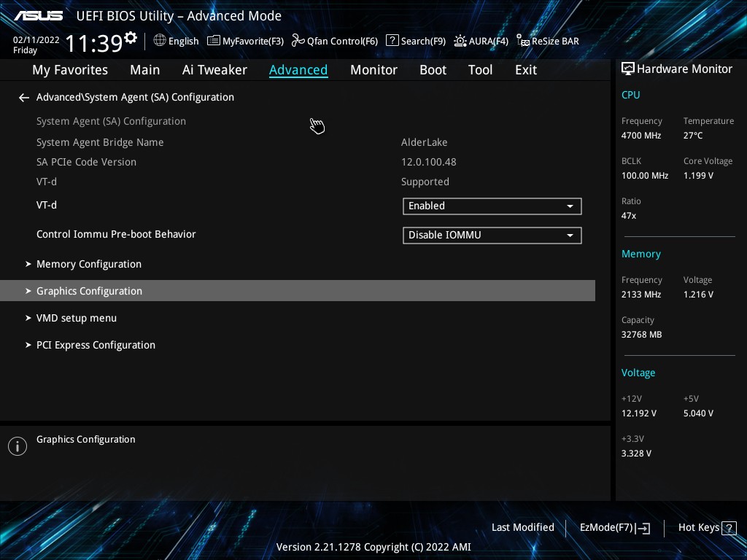This screenshot has width=747, height=560.
Task: Click the Search(F9) question mark icon
Action: point(392,41)
